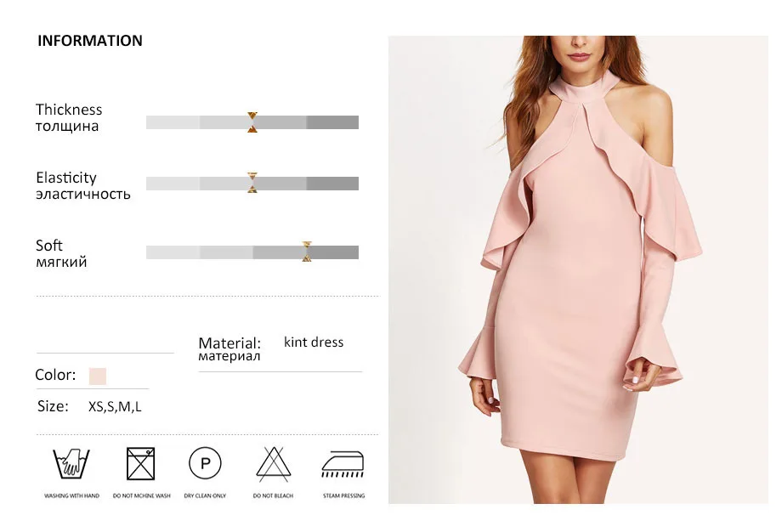Click the STEAM PRESSING label

click(x=343, y=495)
